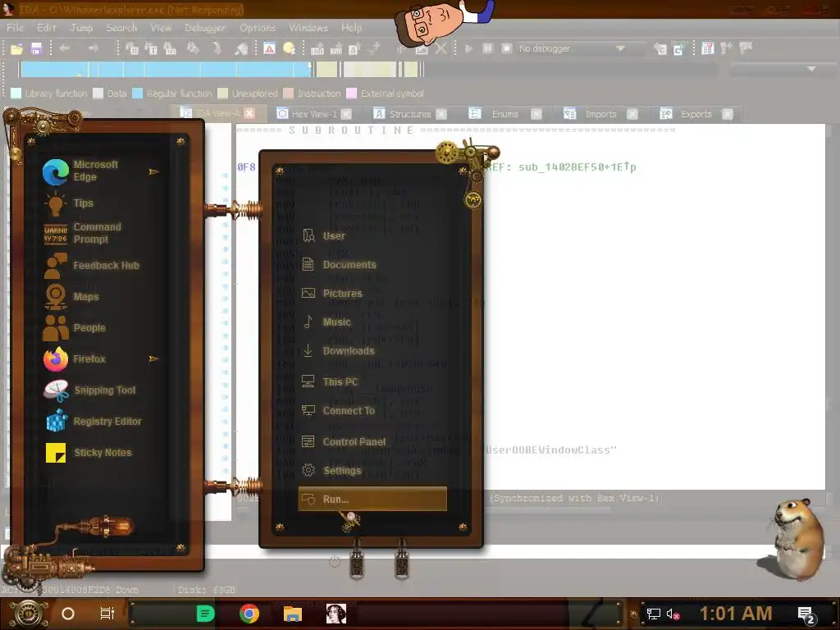Open the IDA File menu

[15, 27]
